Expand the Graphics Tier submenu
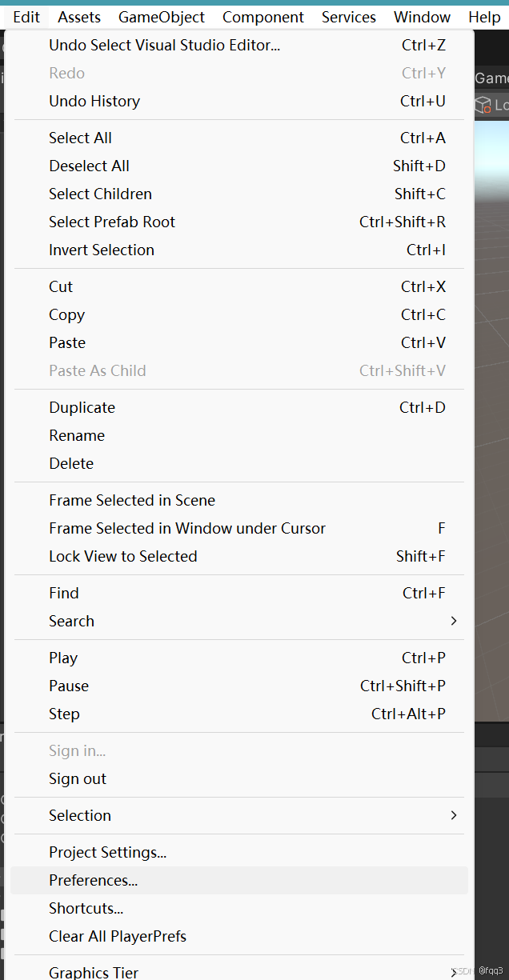Screen dimensions: 509x980 [x=94, y=972]
